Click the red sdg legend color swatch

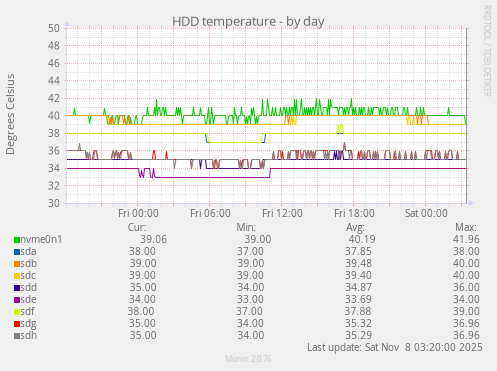point(17,324)
